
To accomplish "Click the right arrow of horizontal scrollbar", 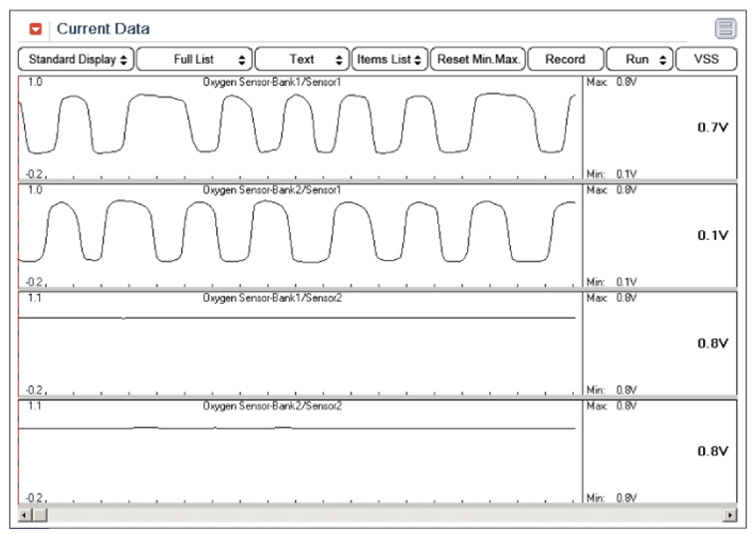I will click(730, 515).
